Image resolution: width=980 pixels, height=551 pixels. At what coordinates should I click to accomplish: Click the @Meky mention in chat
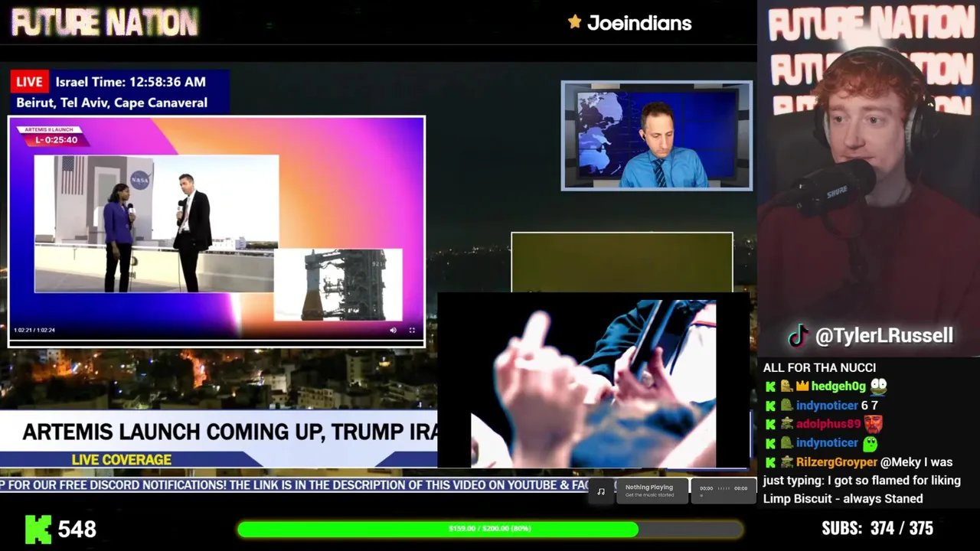pyautogui.click(x=901, y=462)
